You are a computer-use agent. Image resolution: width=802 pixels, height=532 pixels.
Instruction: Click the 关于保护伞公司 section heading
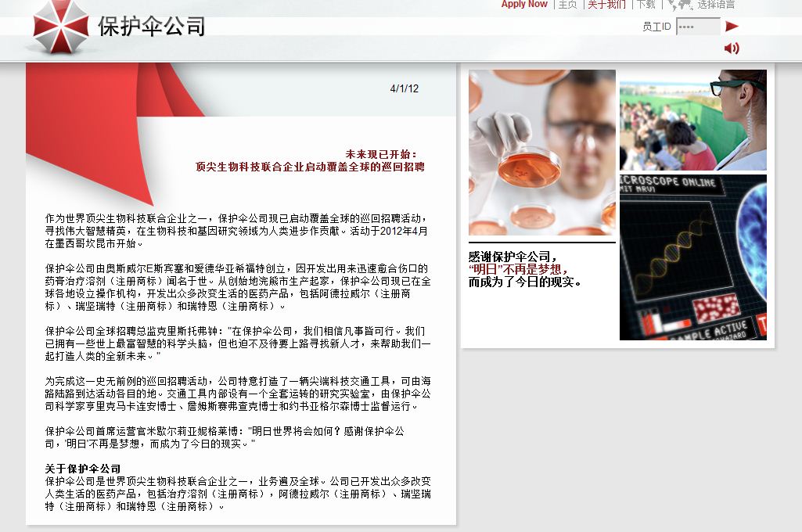point(83,469)
